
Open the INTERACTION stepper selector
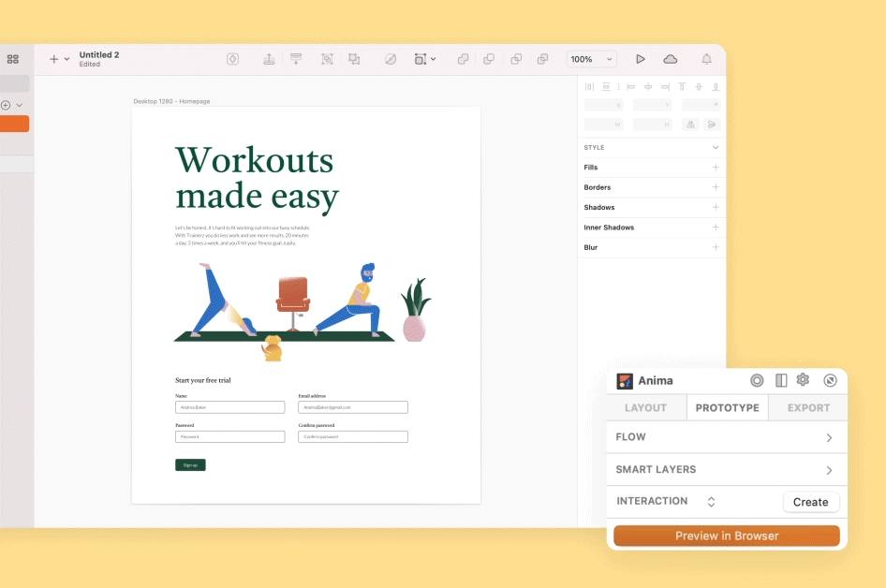[711, 502]
